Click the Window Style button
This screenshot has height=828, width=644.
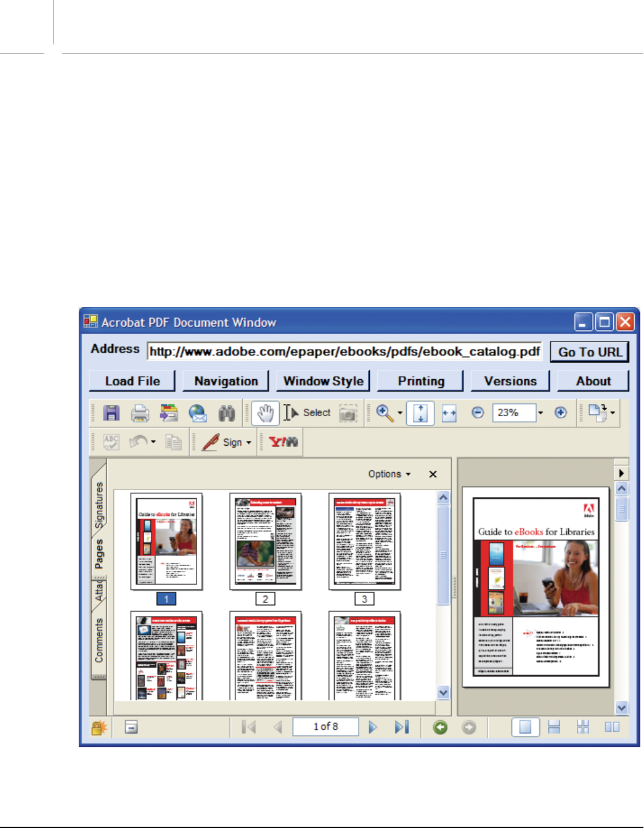tap(324, 381)
